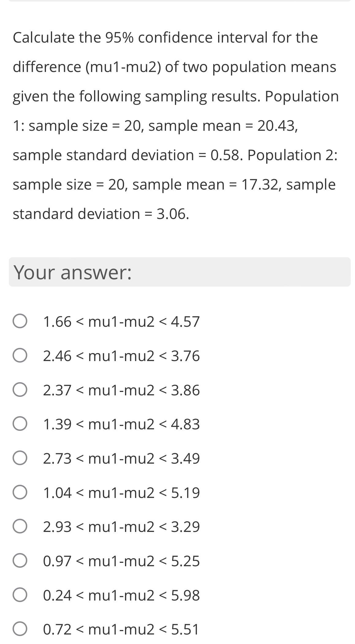Tick the 2.93 < mu1-mu2 < 3.29 radio button
This screenshot has width=355, height=644.
[20, 527]
